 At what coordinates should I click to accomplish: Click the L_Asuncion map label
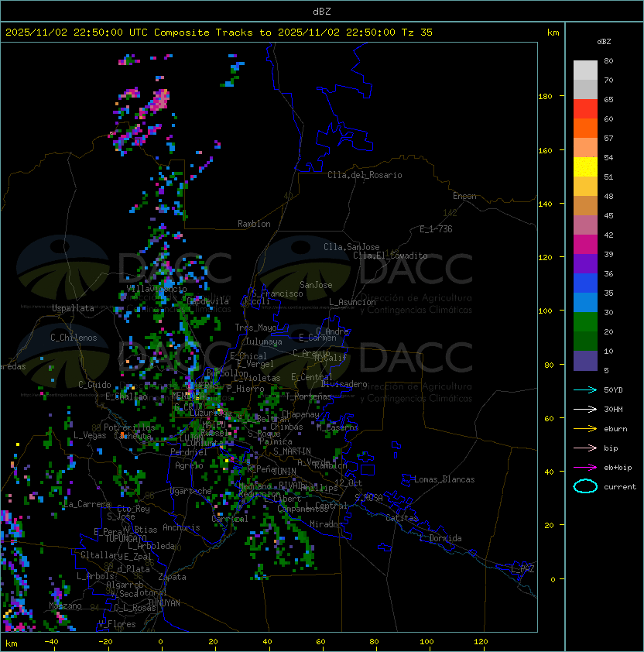(352, 302)
